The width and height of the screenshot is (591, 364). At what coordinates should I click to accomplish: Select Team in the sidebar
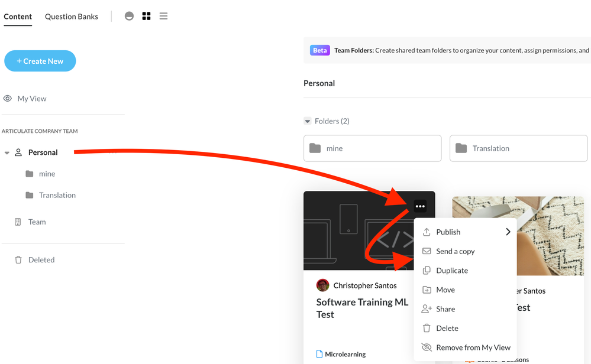pyautogui.click(x=37, y=222)
